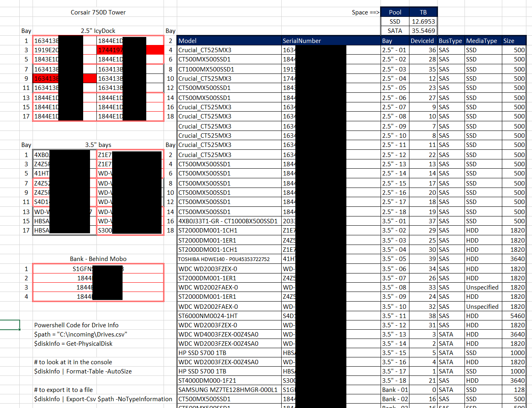
Task: Click the '2.5" IcyDock' section label
Action: [x=98, y=31]
